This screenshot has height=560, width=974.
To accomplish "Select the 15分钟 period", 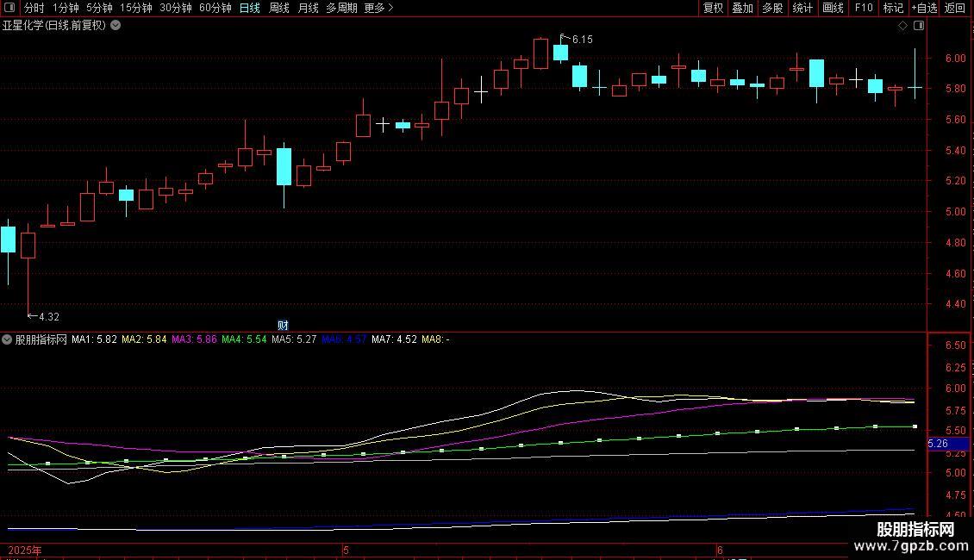I will click(x=136, y=8).
